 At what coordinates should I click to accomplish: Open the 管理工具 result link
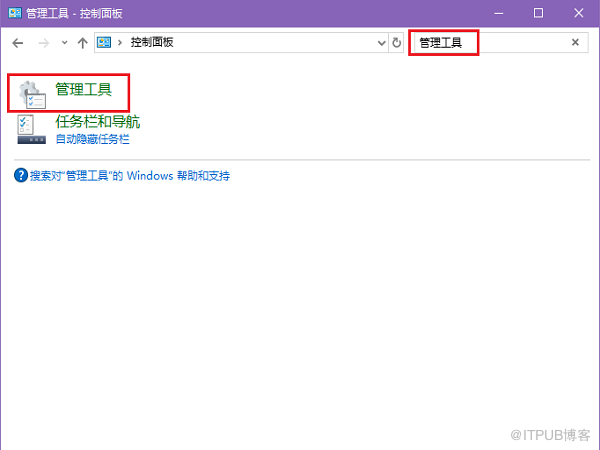83,90
